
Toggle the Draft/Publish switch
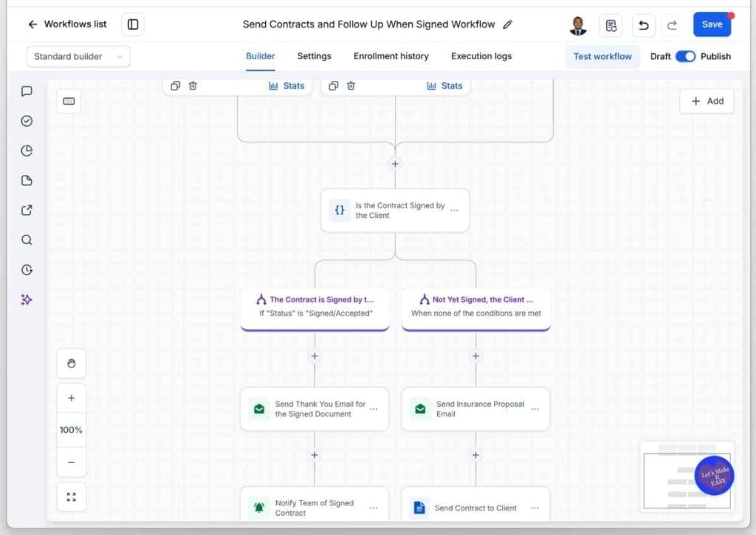685,56
